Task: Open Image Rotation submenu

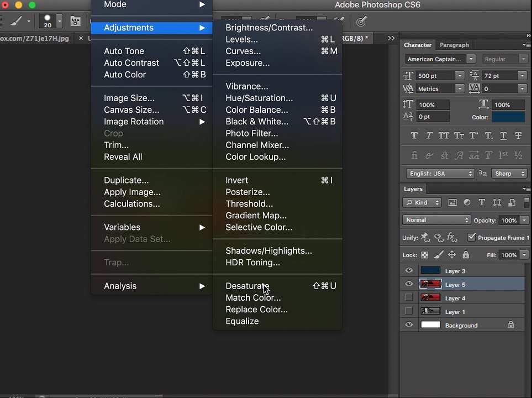Action: tap(151, 122)
